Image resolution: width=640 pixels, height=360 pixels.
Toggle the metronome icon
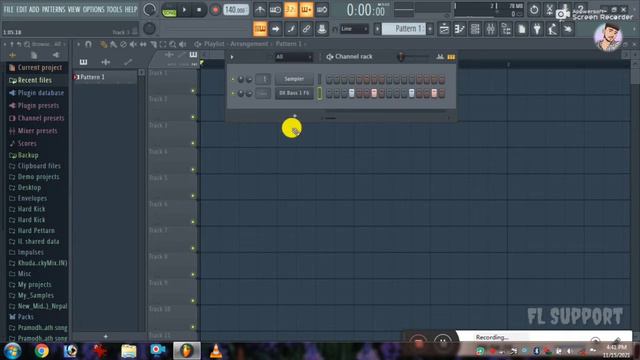[260, 9]
